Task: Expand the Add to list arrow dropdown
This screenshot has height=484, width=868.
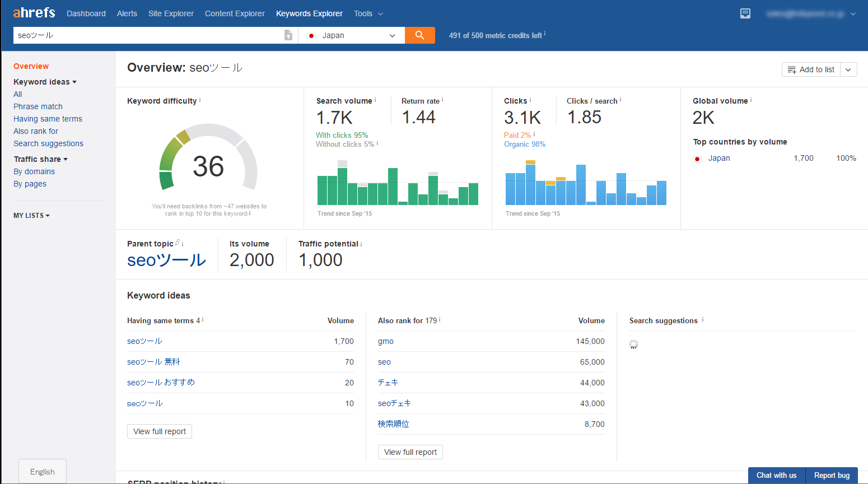Action: 848,69
